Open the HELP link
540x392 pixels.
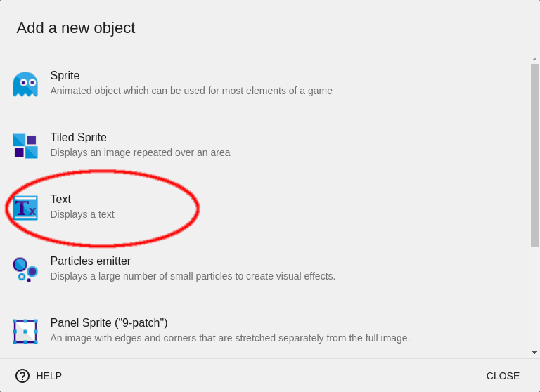pos(49,376)
